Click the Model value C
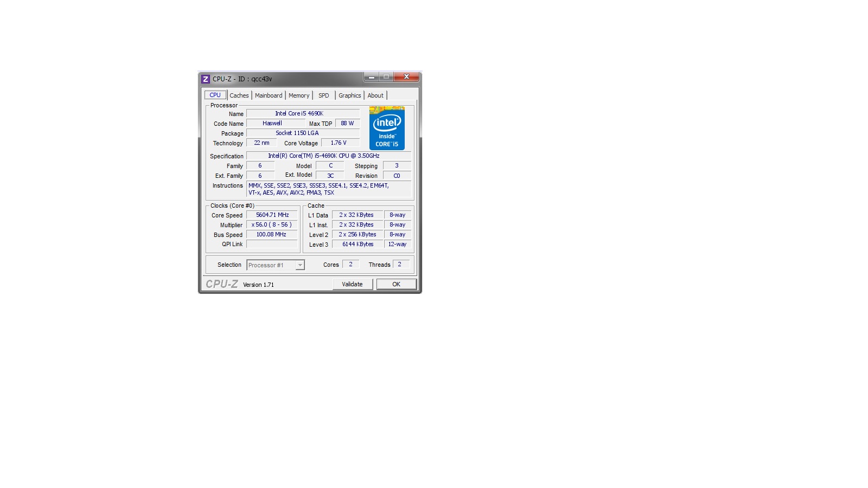Screen dimensions: 868x488 (330, 165)
